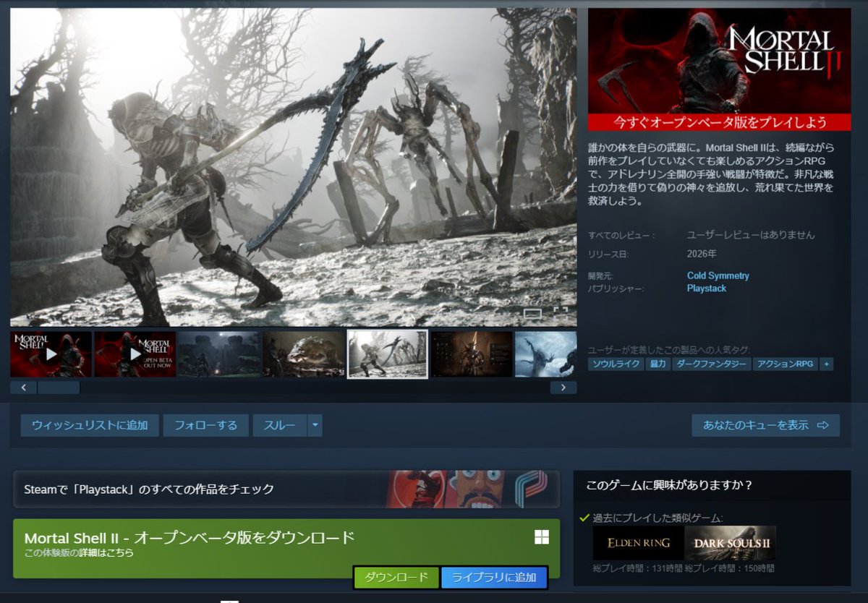
Task: Click the このゲームに興味がありますか？ heading
Action: point(669,484)
